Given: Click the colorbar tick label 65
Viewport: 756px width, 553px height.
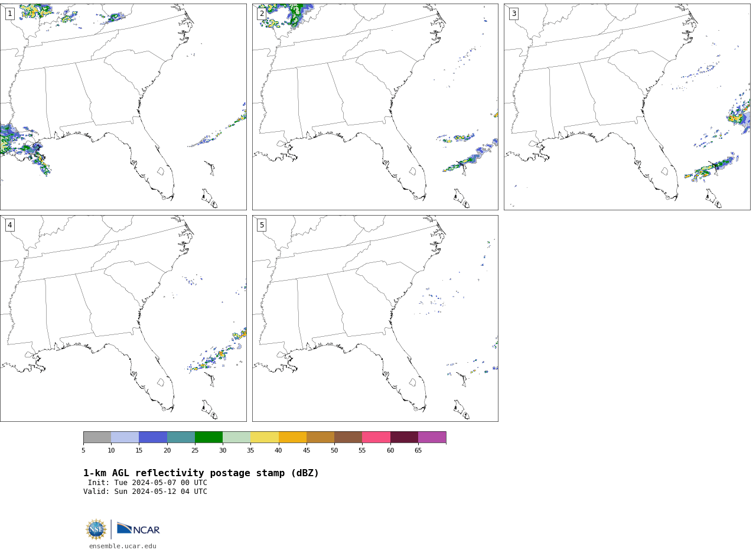Looking at the screenshot, I should pos(418,451).
